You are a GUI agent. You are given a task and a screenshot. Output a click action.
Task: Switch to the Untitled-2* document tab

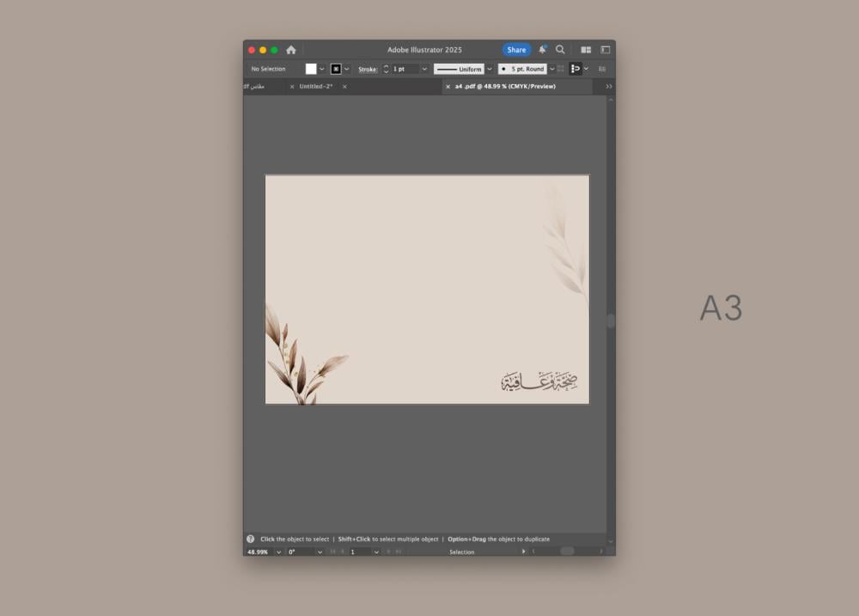(x=316, y=87)
